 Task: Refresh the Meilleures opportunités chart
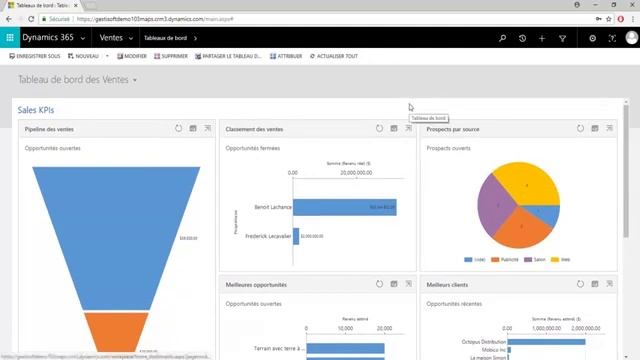click(x=379, y=284)
